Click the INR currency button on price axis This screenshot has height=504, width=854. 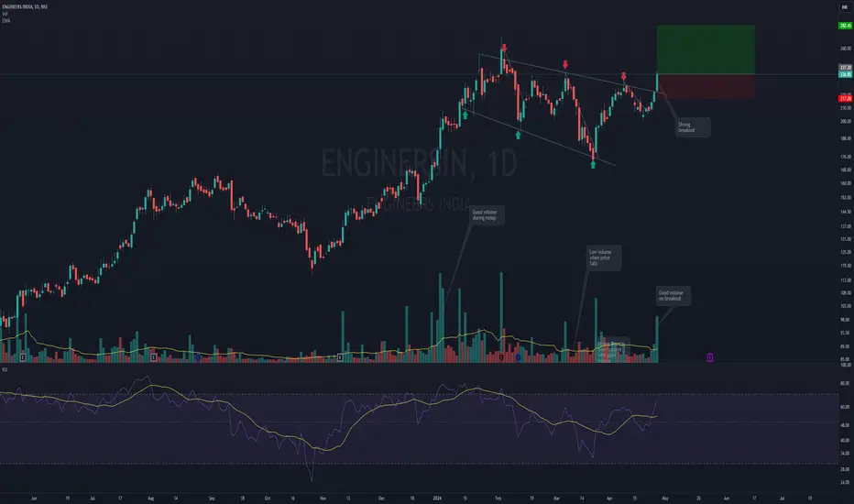(845, 7)
